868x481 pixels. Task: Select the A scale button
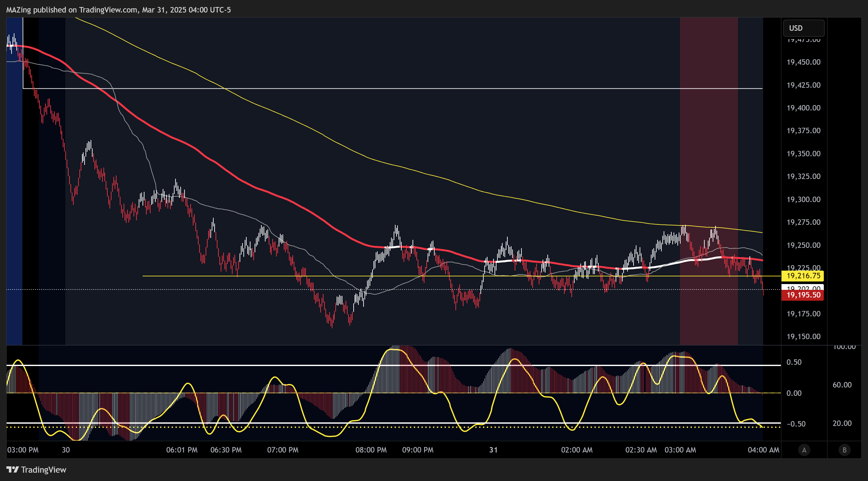(x=804, y=450)
